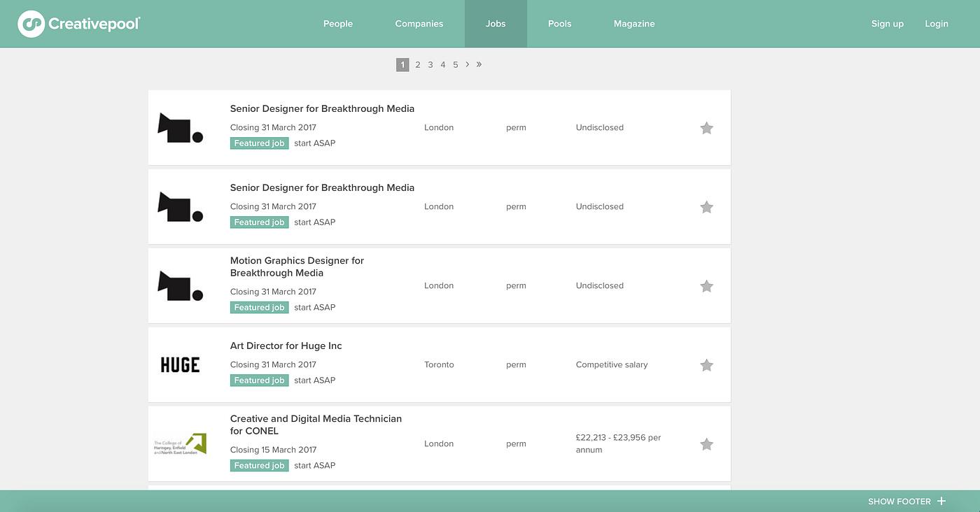
Task: Favorite the Art Director for Huge Inc job
Action: [x=706, y=365]
